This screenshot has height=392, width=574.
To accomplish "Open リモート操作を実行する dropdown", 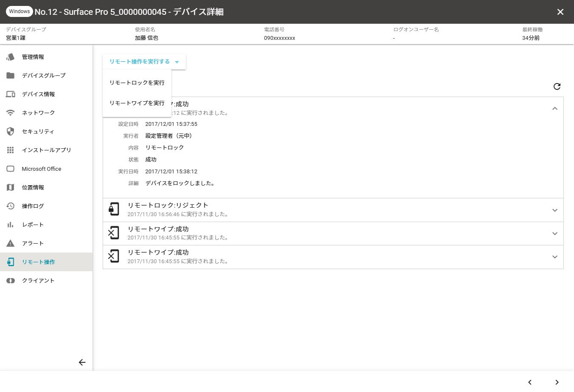I will pyautogui.click(x=144, y=62).
